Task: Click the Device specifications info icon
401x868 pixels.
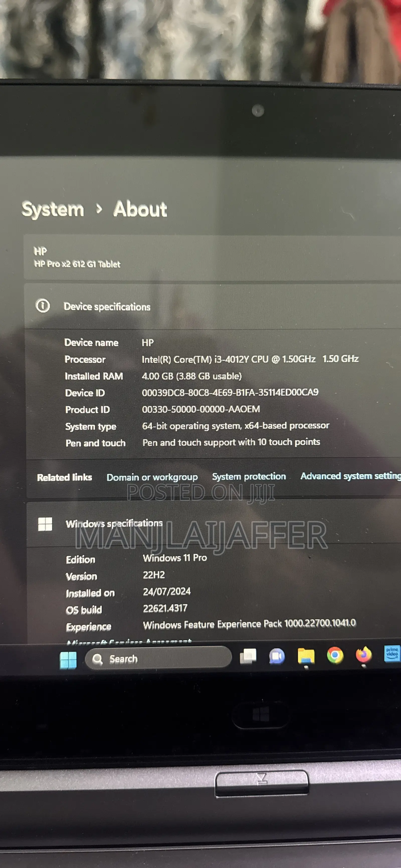Action: pos(43,306)
